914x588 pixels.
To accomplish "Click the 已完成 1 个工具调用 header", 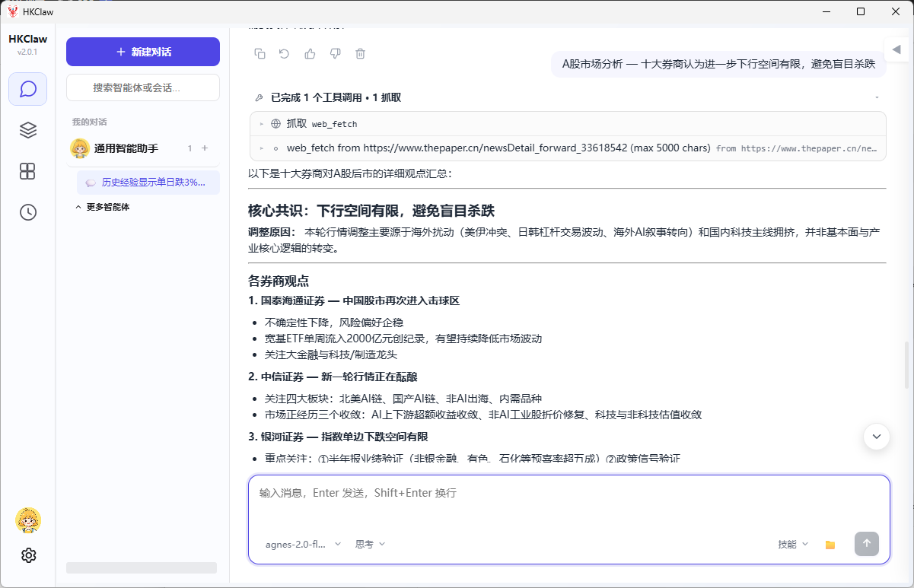I will tap(336, 98).
